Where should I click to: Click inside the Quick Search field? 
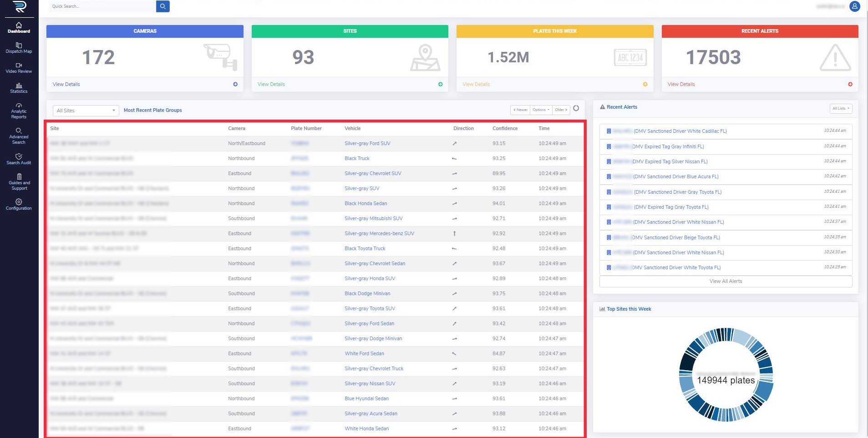tap(102, 6)
